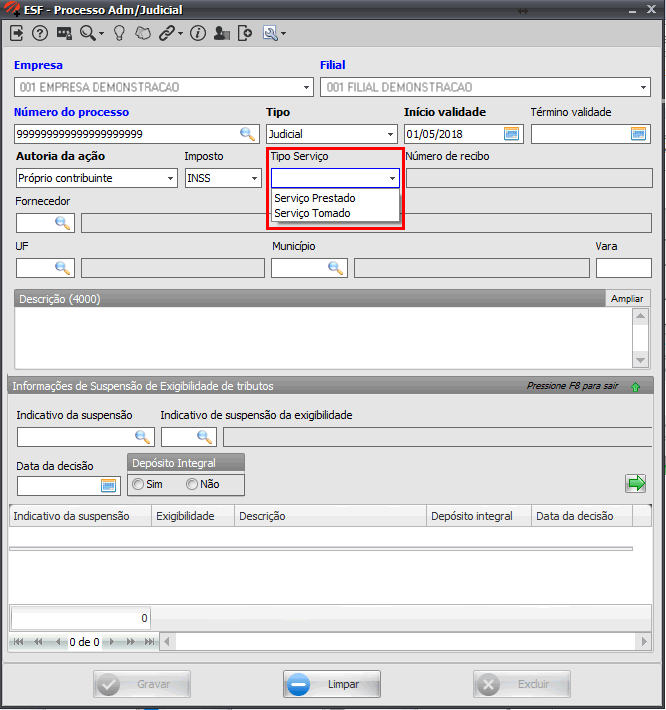
Task: Click grid horizontal scrollbar left arrow
Action: 168,642
